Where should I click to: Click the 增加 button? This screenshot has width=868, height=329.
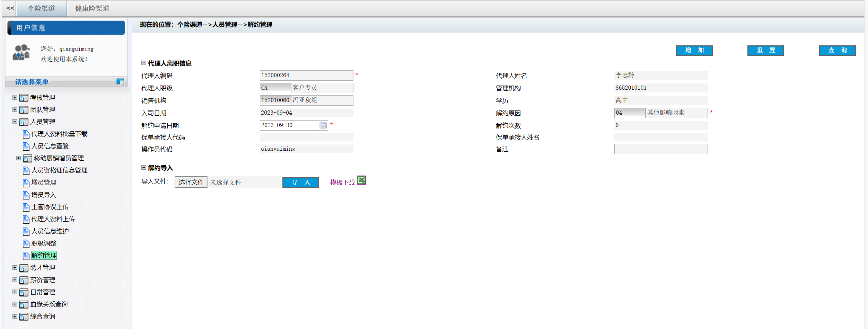coord(694,50)
